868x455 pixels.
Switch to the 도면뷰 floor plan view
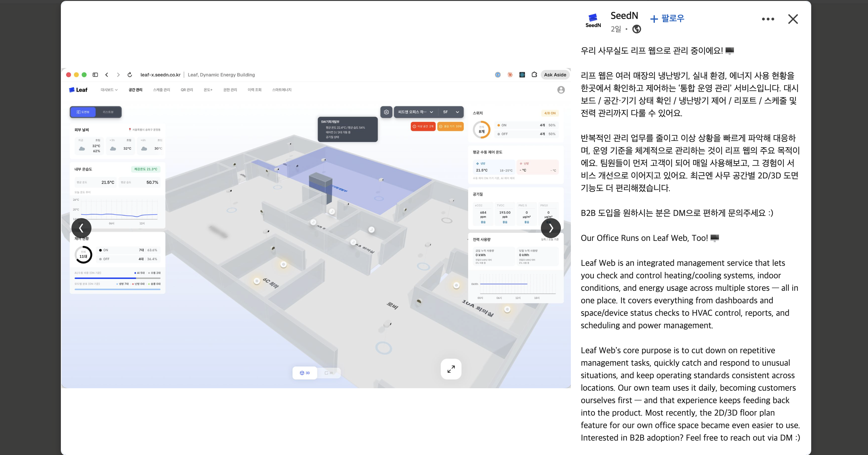(x=83, y=112)
